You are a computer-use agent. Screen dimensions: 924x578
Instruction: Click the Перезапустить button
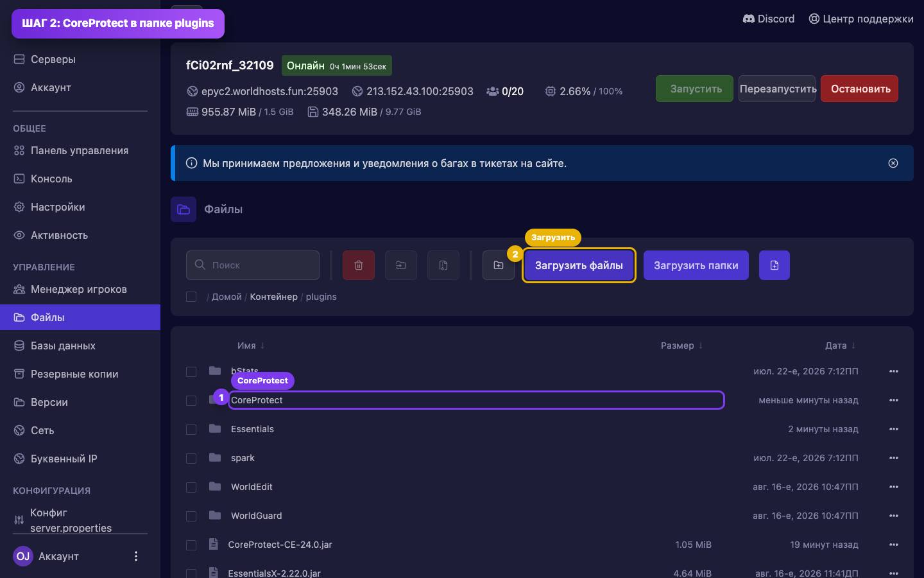pos(778,89)
